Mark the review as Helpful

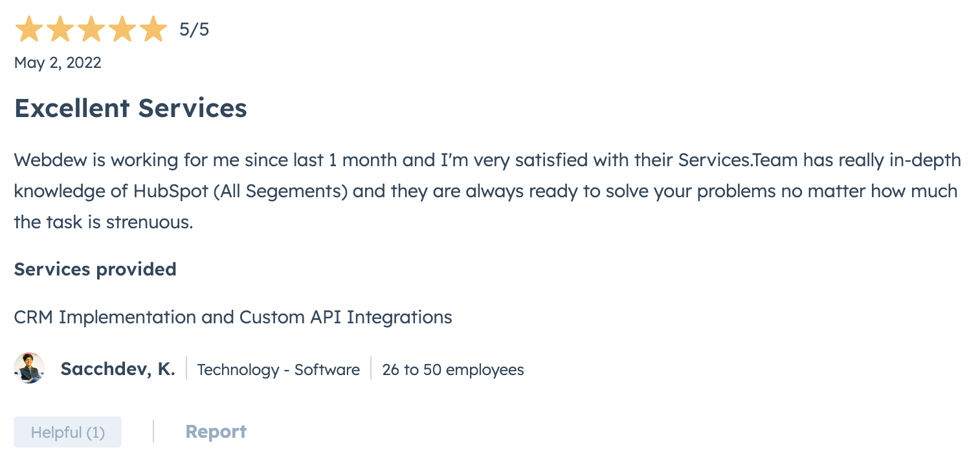pos(67,432)
